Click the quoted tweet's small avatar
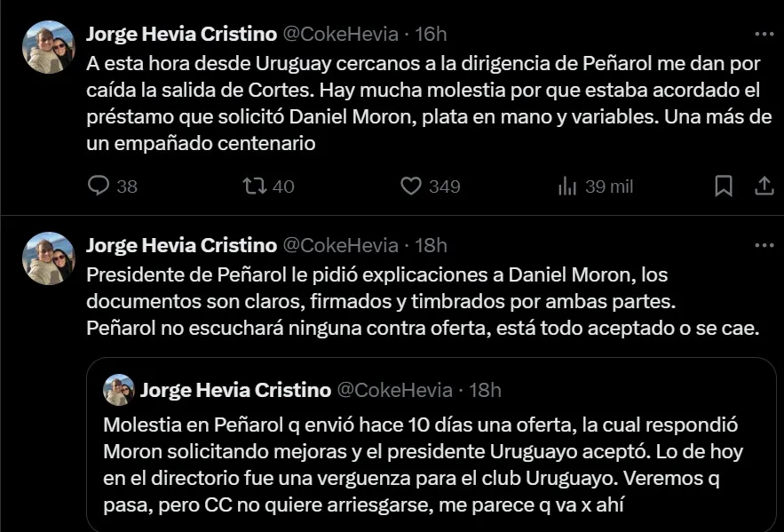784x532 pixels. (x=118, y=390)
